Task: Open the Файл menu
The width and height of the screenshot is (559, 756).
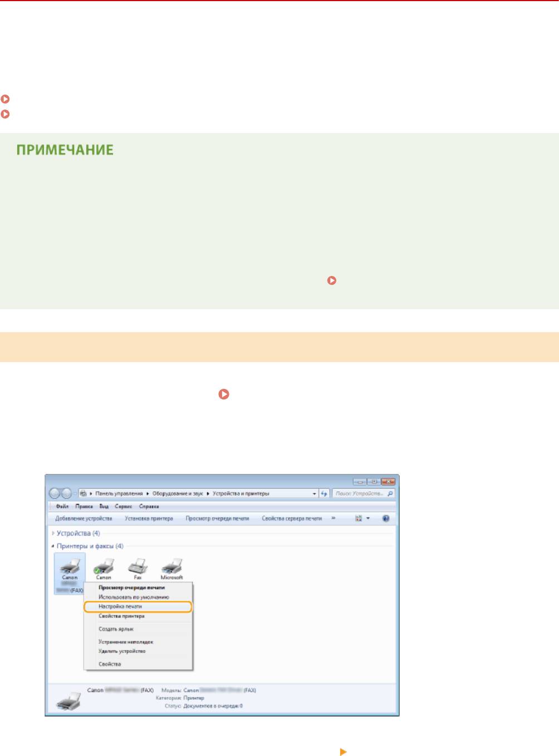Action: point(62,506)
